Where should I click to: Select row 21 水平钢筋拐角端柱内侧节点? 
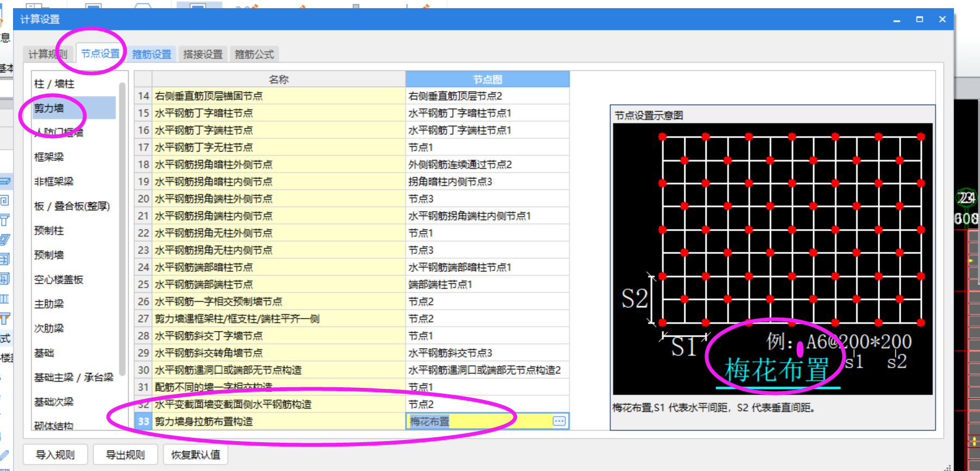(279, 216)
